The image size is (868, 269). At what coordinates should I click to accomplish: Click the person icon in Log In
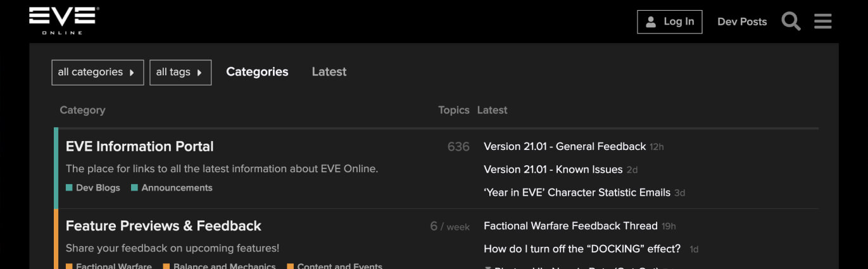pos(651,22)
